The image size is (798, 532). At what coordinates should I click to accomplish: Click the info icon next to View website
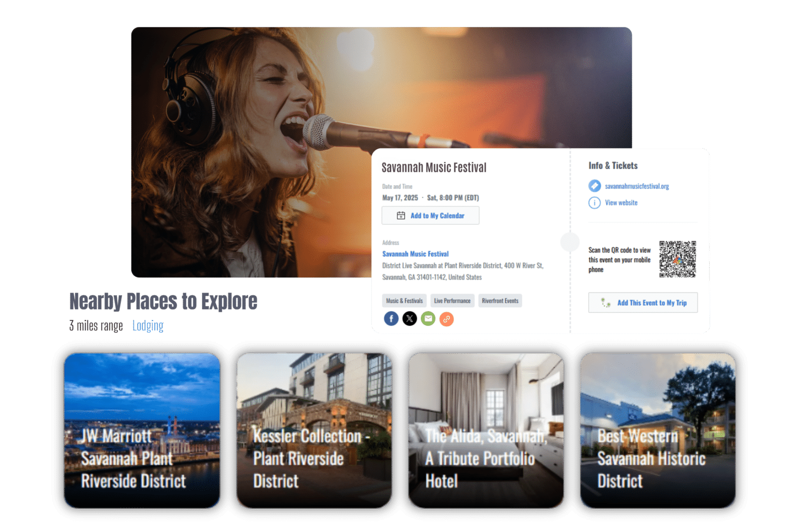tap(595, 203)
